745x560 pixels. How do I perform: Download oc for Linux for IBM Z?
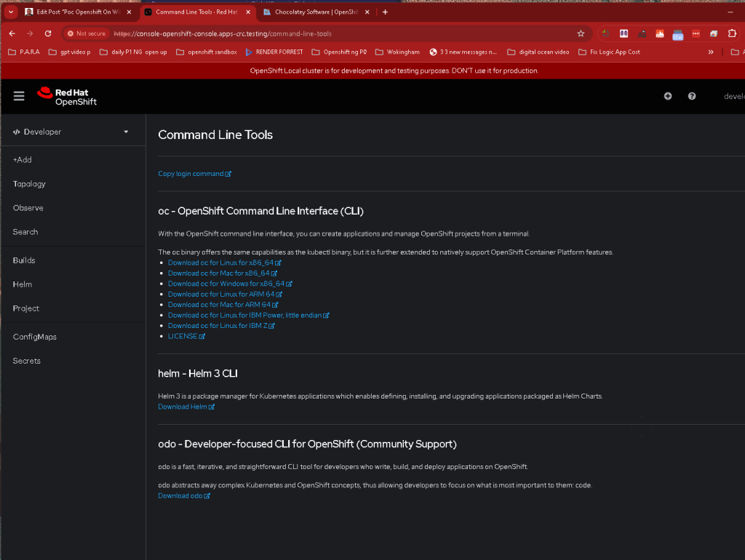pyautogui.click(x=221, y=325)
